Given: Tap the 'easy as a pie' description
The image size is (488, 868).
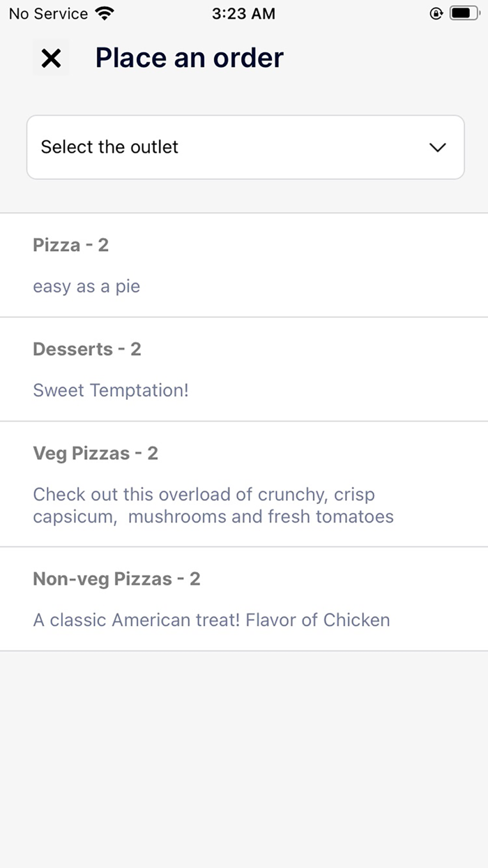Looking at the screenshot, I should coord(86,287).
